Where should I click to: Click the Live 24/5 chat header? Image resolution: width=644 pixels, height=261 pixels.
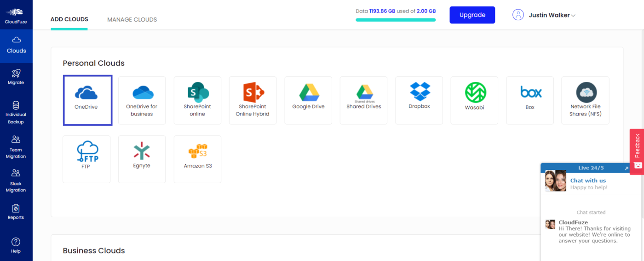(591, 168)
